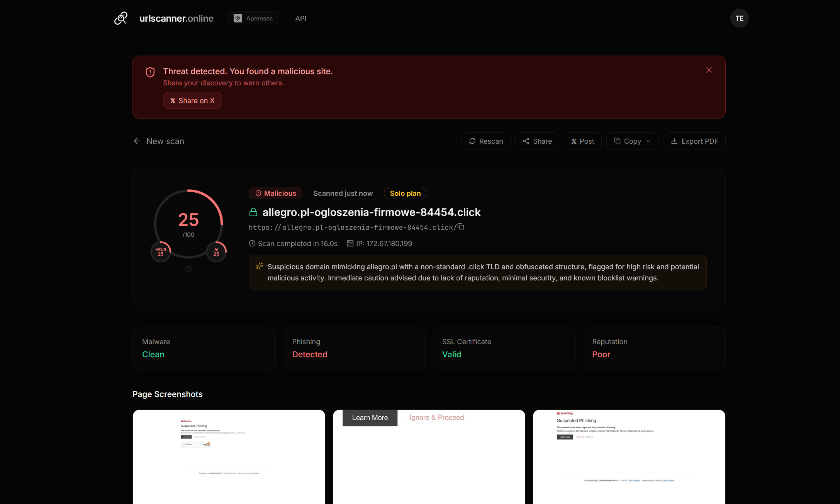Select the Rescan icon

pyautogui.click(x=473, y=141)
